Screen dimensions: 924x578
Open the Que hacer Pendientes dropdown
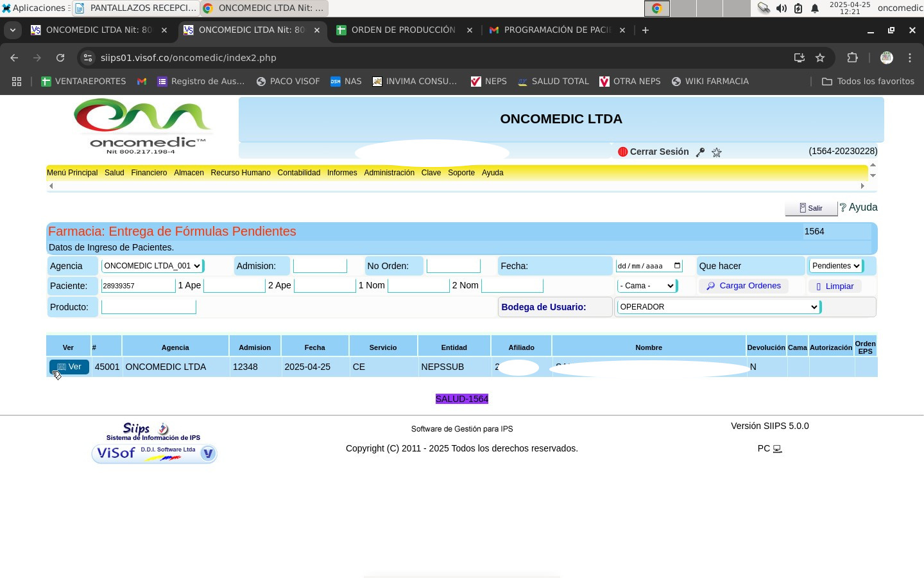click(x=835, y=266)
